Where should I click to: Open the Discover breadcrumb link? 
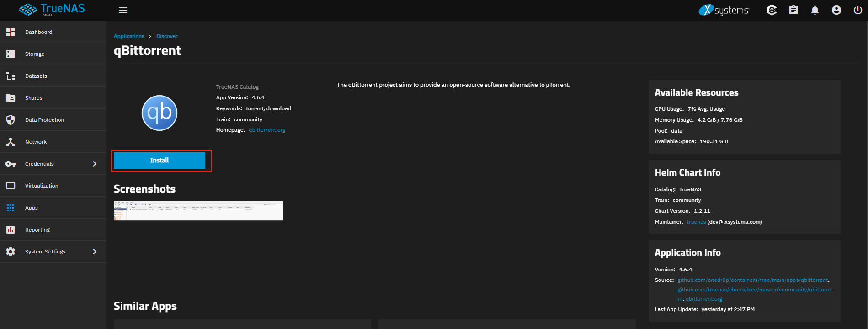[x=167, y=36]
